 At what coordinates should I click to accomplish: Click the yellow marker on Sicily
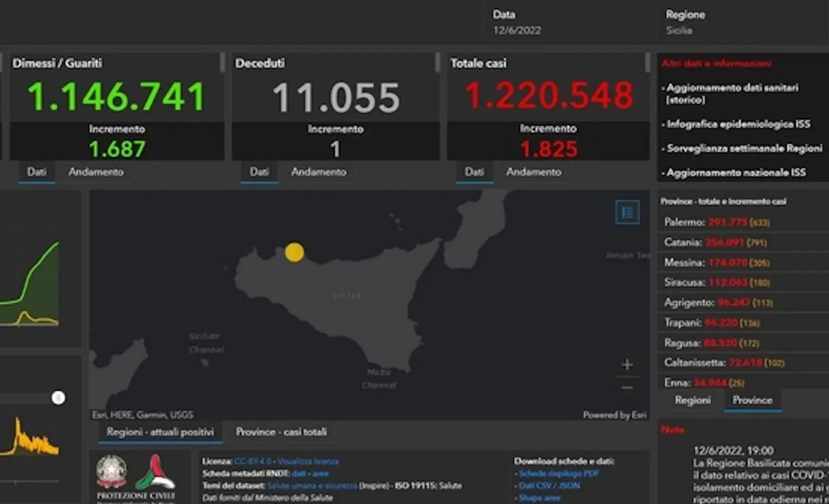pyautogui.click(x=294, y=252)
